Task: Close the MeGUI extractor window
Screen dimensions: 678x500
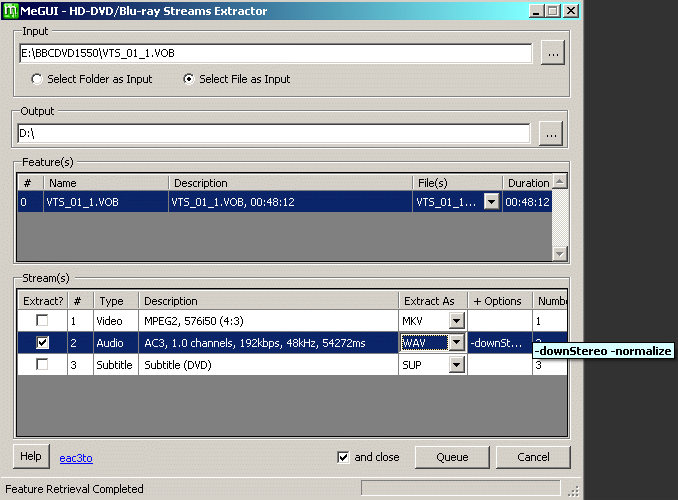Action: coord(571,10)
